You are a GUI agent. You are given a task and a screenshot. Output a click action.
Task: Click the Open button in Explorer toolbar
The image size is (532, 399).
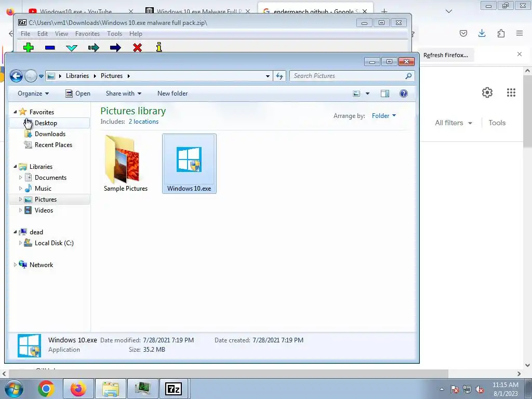tap(78, 94)
